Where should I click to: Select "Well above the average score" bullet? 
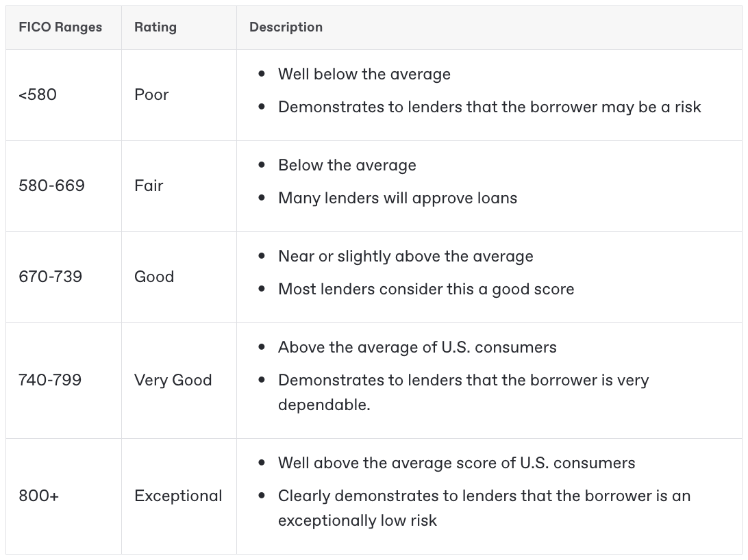point(456,463)
